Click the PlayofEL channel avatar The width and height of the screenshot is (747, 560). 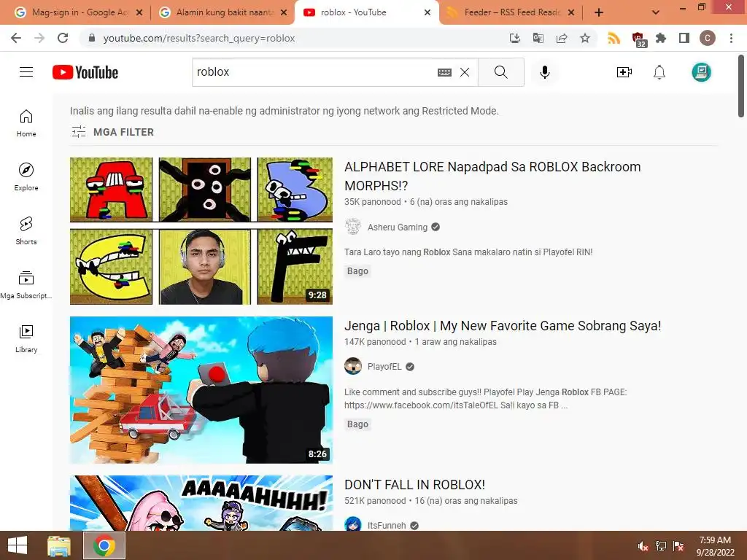(x=353, y=366)
